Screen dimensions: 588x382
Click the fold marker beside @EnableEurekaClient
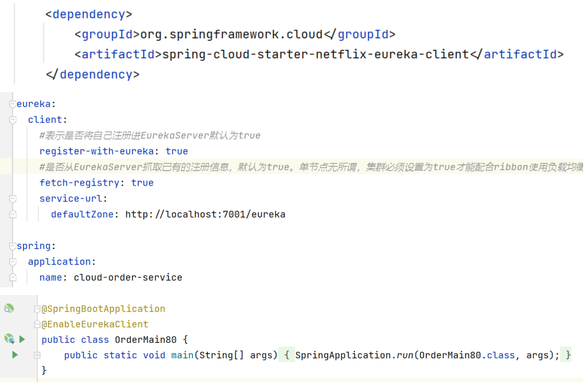coord(37,324)
